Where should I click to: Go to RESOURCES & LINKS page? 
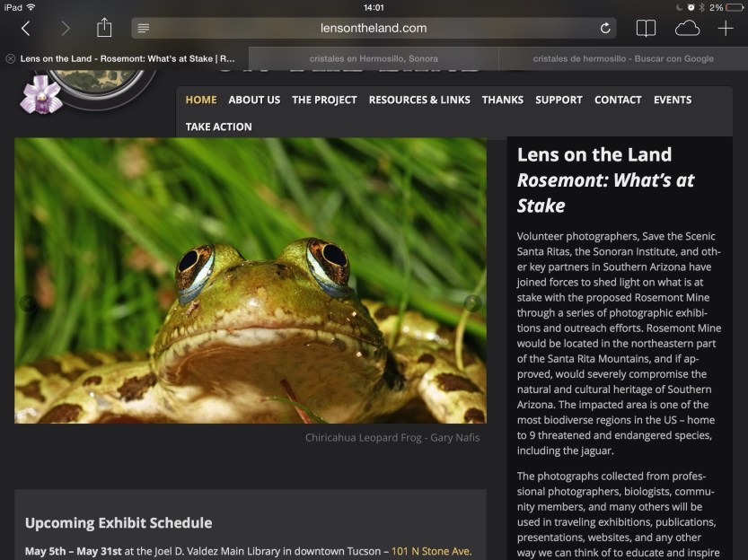pyautogui.click(x=419, y=101)
